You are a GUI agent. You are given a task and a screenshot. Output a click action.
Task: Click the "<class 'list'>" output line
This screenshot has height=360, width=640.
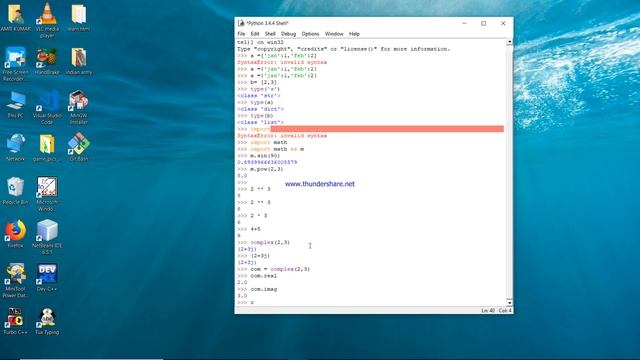(260, 122)
